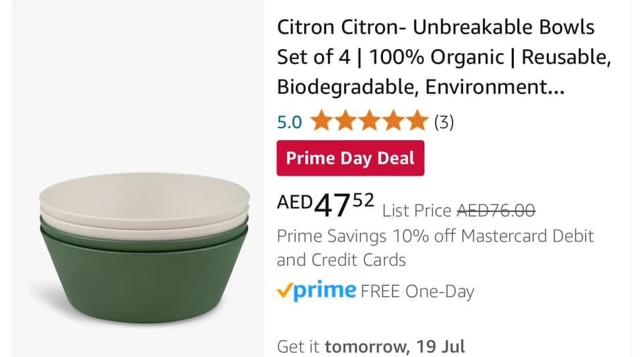This screenshot has width=644, height=357.
Task: Open the Citron Unbreakable Bowls product title
Action: coord(444,57)
